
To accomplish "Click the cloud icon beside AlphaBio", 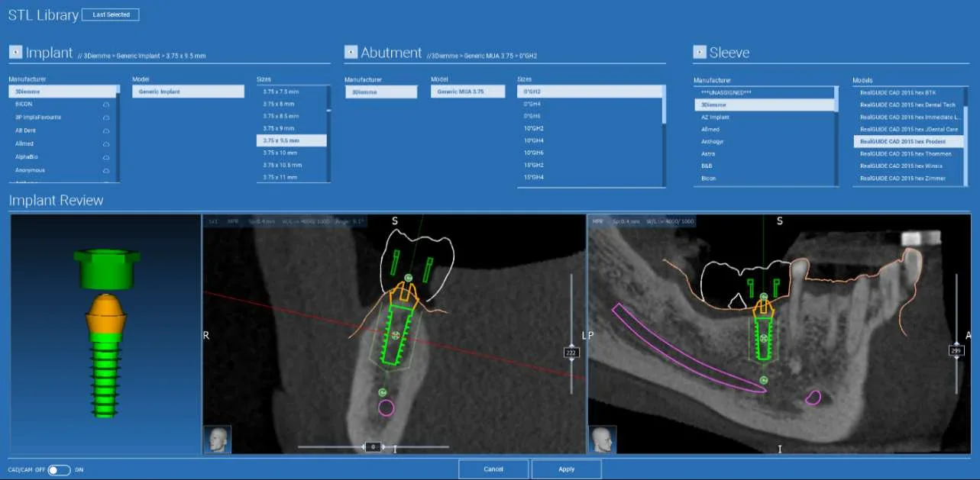I will [x=106, y=157].
